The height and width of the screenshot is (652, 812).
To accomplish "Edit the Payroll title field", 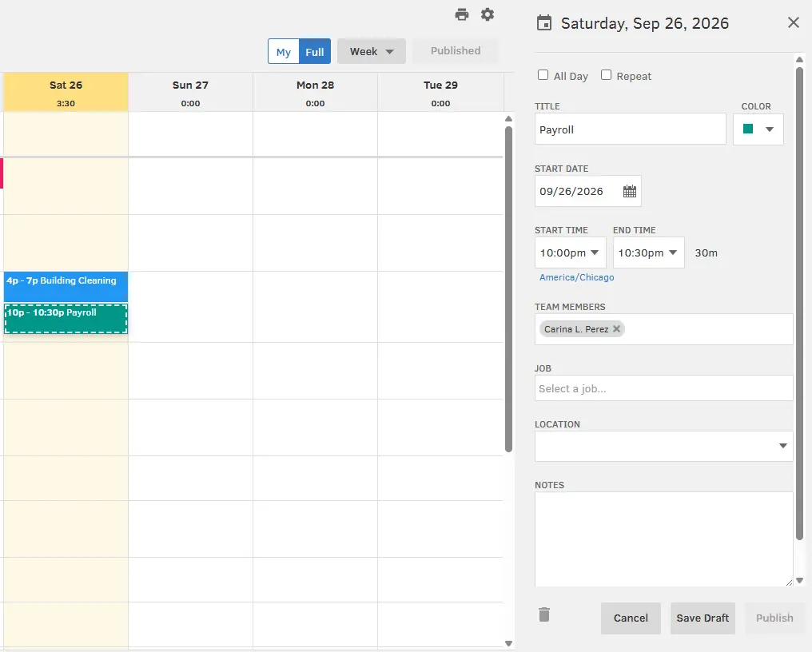I will [x=631, y=129].
